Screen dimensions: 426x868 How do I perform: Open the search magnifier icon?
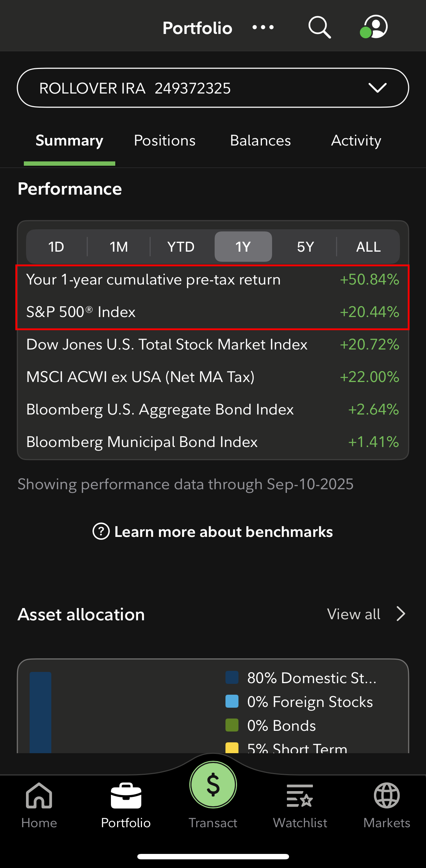(x=319, y=27)
